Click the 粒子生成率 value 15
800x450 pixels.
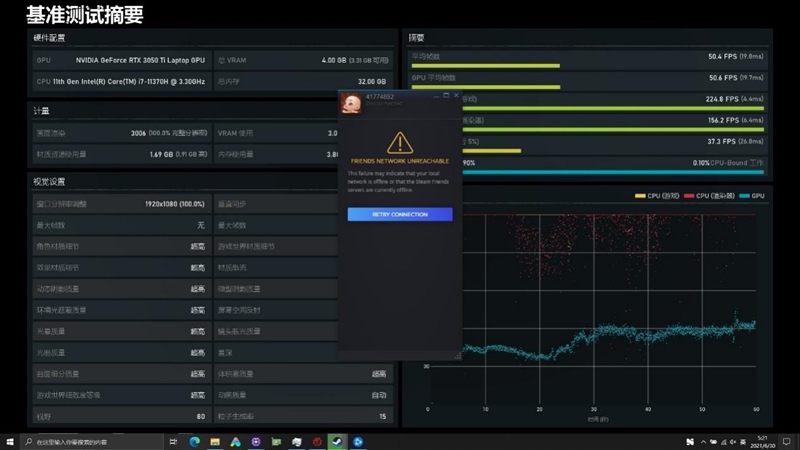(383, 416)
